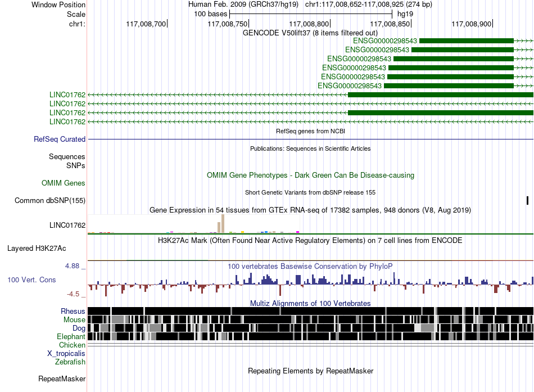Viewport: 534px width, 392px height.
Task: Click the Elephant alignment row label
Action: [71, 337]
